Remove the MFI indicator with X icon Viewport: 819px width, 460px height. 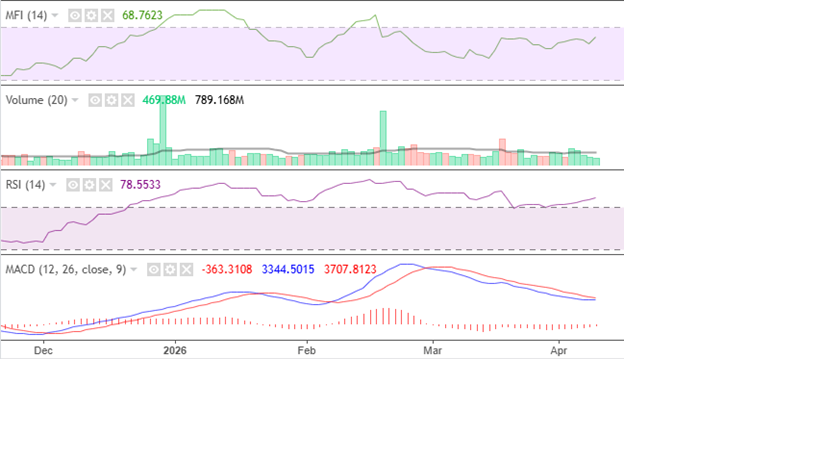coord(107,16)
